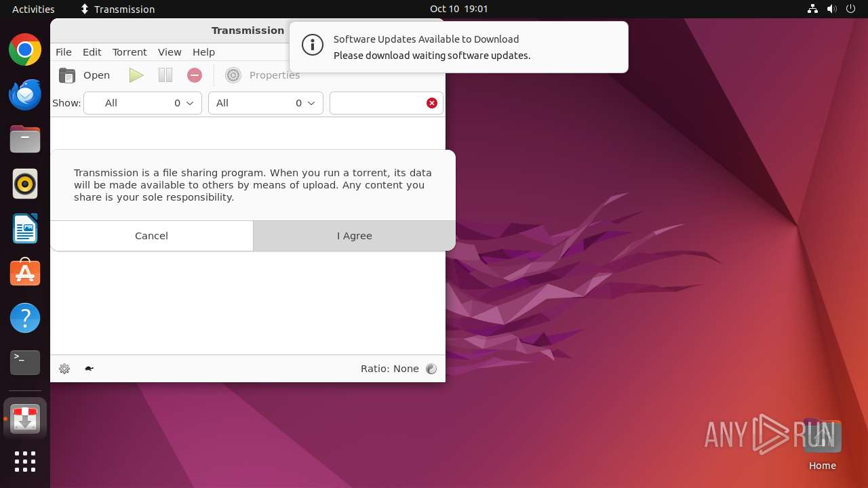Viewport: 868px width, 488px height.
Task: Launch Thunderbird mail from the dock
Action: point(25,94)
